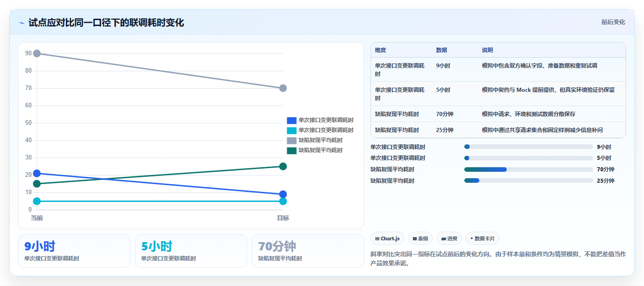Click the blue data point at 当前
644x286 pixels.
click(x=37, y=173)
